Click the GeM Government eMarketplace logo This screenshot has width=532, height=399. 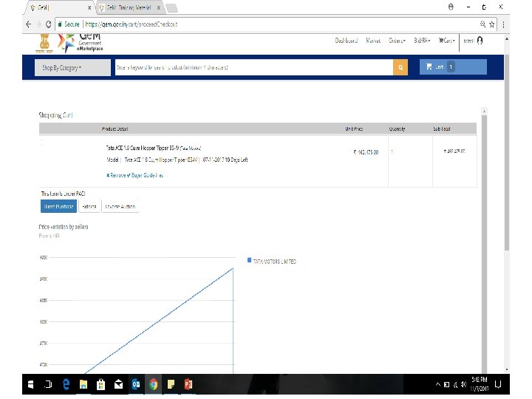pyautogui.click(x=81, y=43)
